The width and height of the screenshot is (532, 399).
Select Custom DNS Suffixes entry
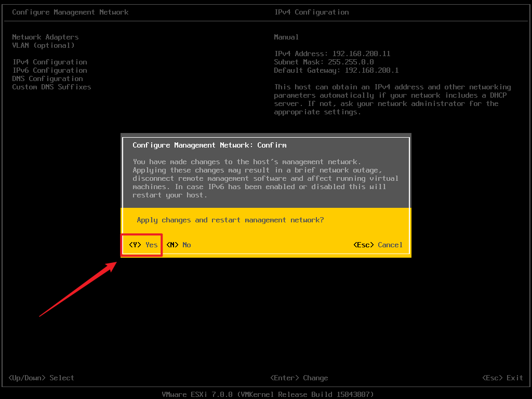[51, 87]
